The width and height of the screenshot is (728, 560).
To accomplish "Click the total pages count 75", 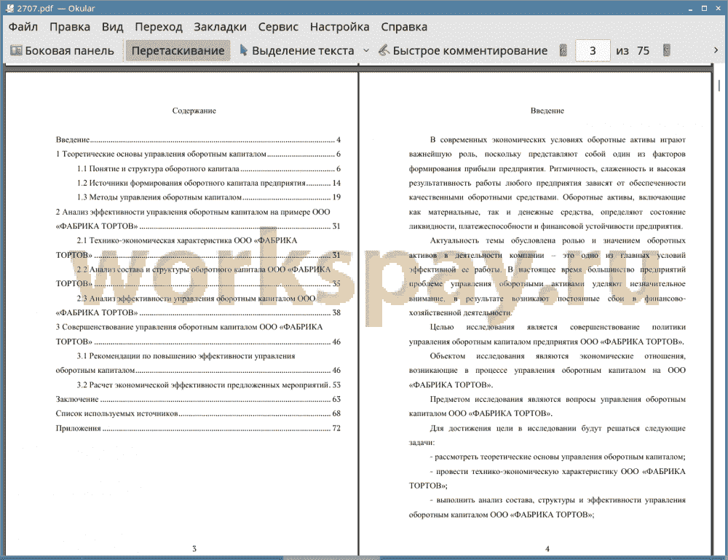I will [643, 51].
